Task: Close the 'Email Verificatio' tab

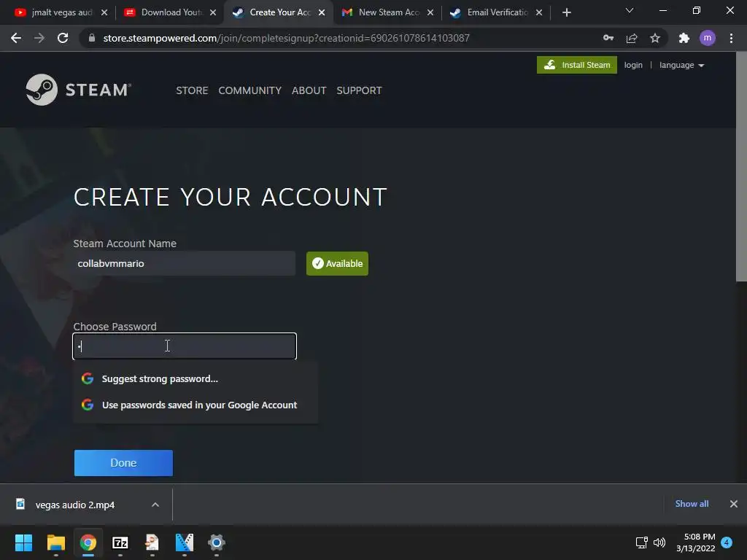Action: [x=539, y=12]
